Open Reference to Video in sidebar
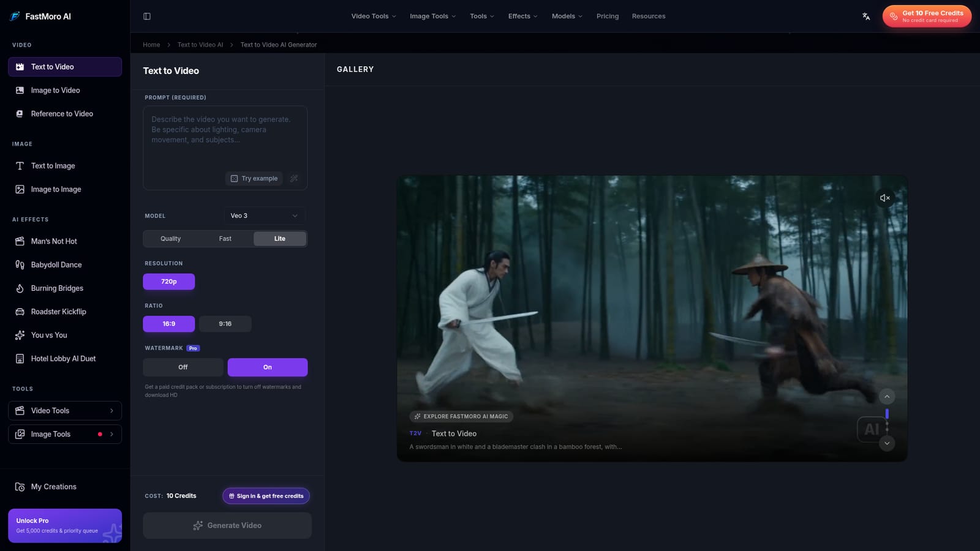 [65, 114]
